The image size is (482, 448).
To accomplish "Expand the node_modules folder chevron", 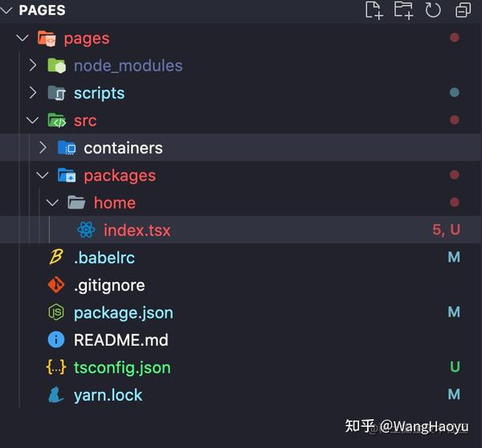I will [x=33, y=65].
